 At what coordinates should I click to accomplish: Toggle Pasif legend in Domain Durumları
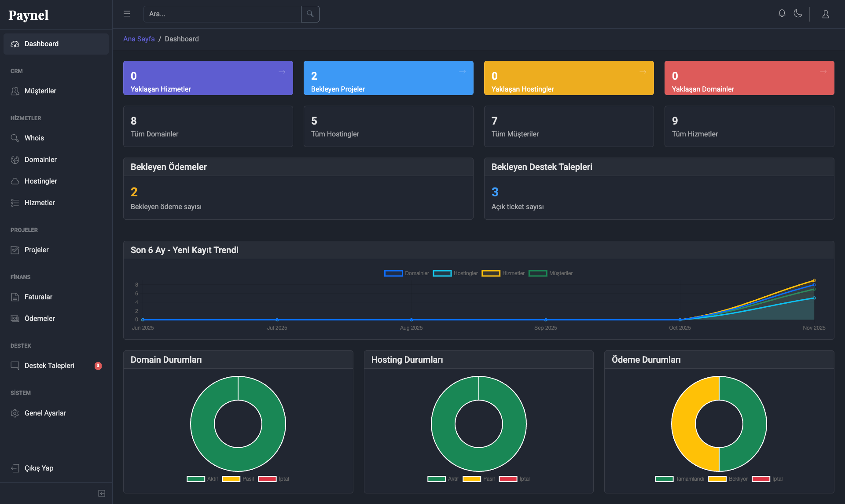(x=238, y=479)
